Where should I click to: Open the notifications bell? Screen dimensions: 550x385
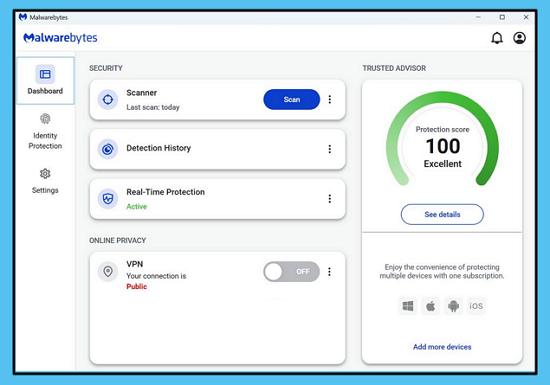(x=497, y=38)
